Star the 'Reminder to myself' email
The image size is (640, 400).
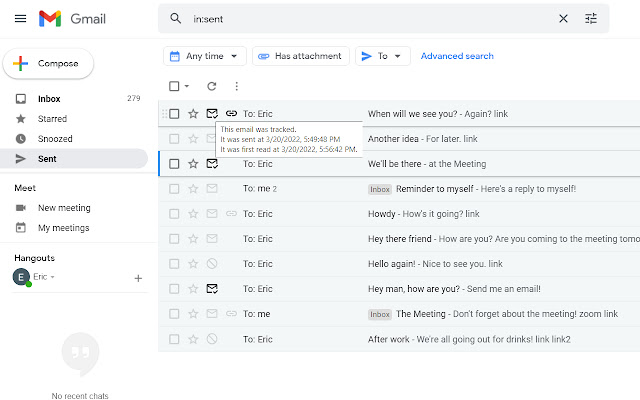(193, 189)
